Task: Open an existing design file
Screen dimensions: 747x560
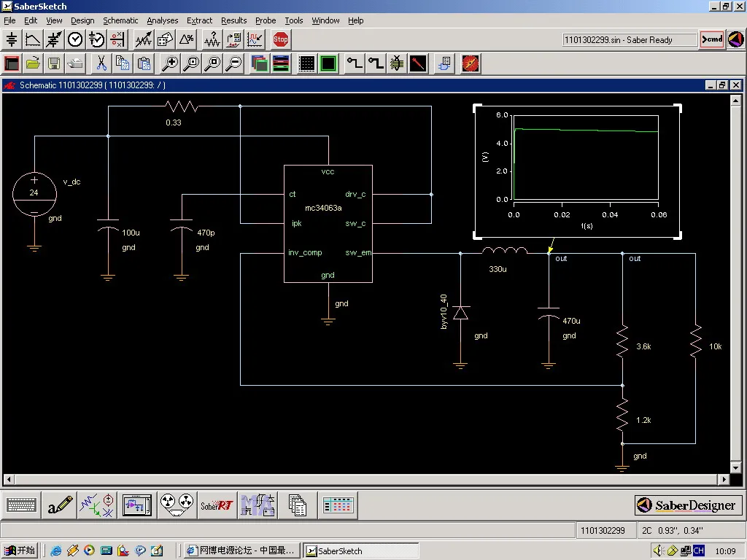Action: tap(33, 63)
